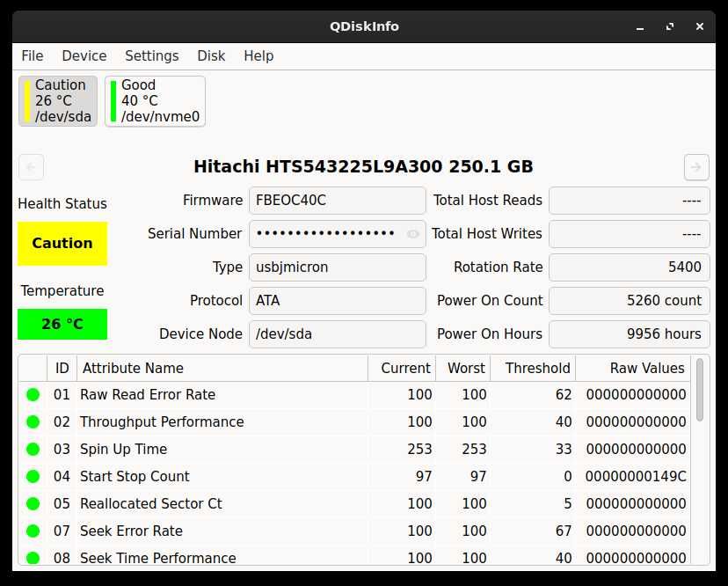Screen dimensions: 728x586
Task: Minimize the QDiskInfo window
Action: point(640,27)
